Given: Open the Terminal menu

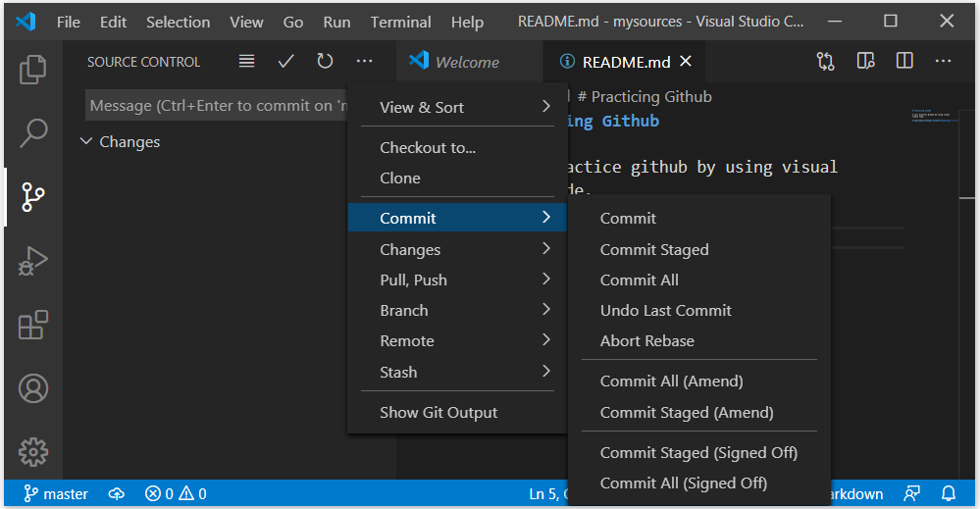Looking at the screenshot, I should pos(400,22).
